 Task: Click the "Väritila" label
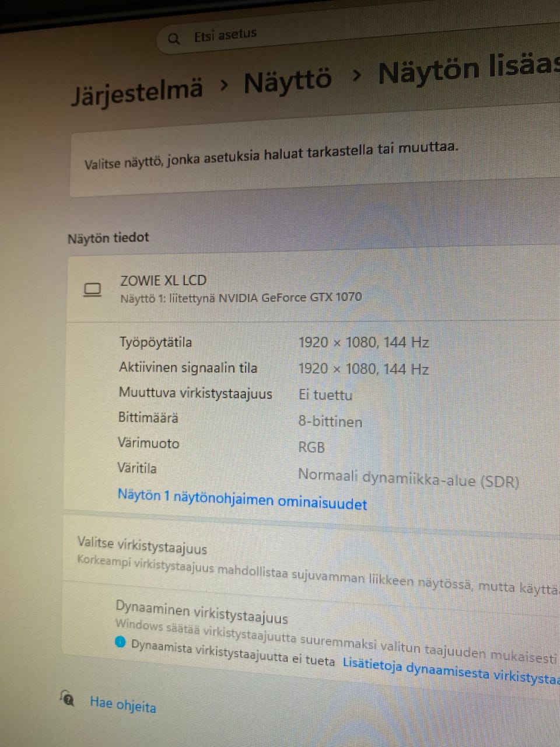coord(136,468)
